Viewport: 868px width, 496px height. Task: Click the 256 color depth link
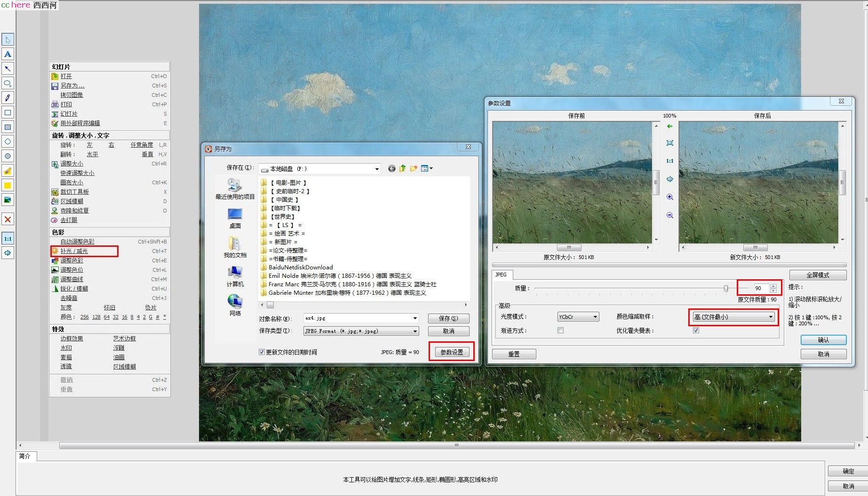(84, 317)
